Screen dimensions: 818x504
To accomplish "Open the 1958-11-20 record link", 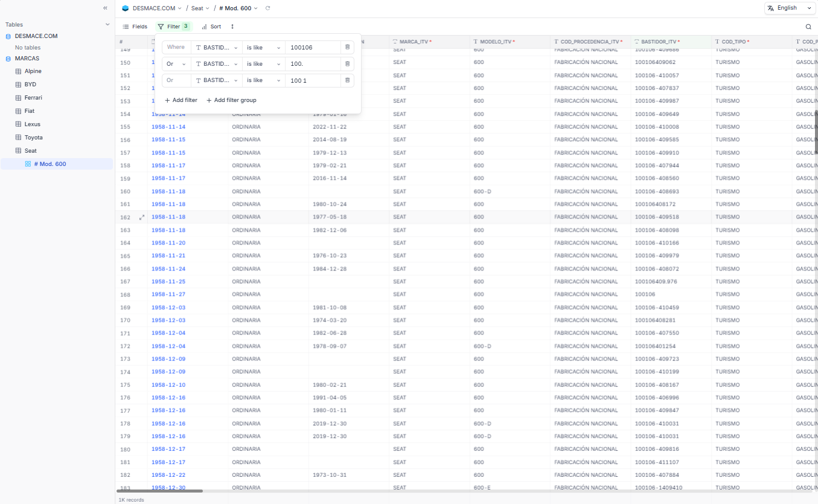I will pos(168,243).
